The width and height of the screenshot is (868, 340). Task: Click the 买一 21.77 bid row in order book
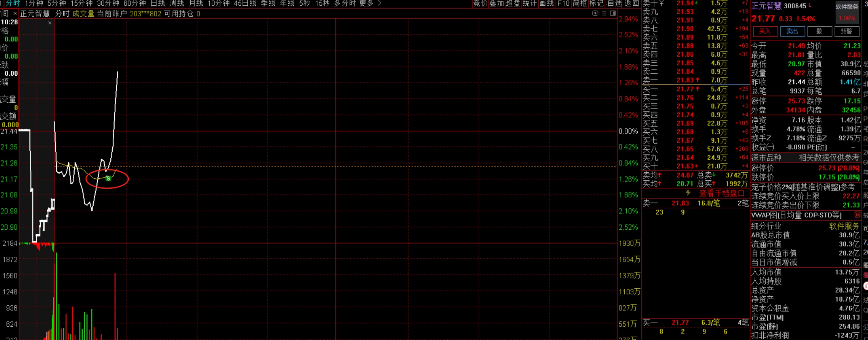[696, 89]
